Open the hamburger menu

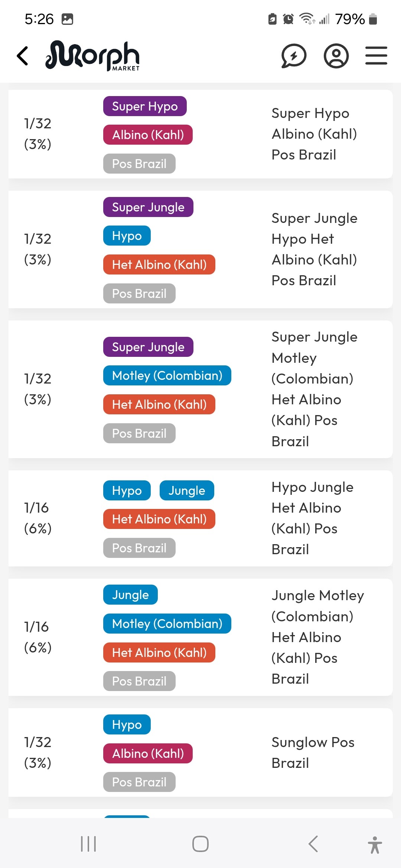tap(376, 56)
